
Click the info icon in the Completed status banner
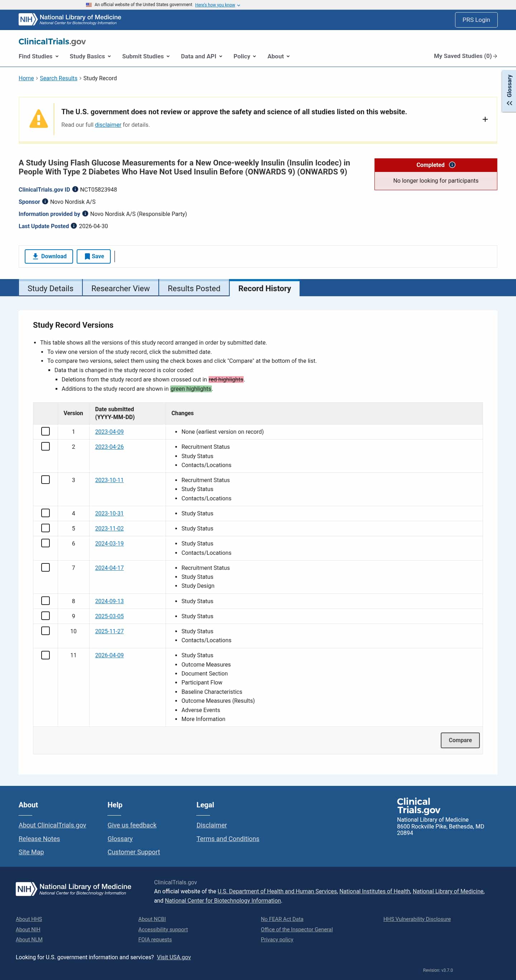(452, 165)
